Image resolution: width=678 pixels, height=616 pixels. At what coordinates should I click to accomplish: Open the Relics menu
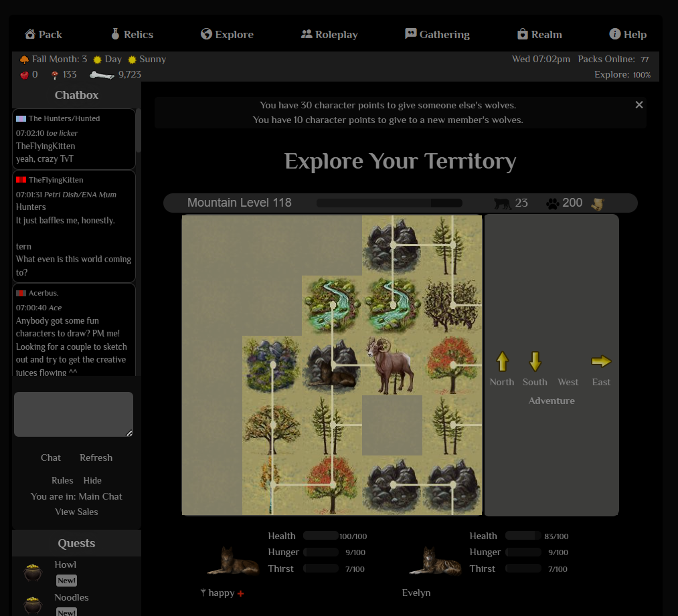pyautogui.click(x=133, y=35)
